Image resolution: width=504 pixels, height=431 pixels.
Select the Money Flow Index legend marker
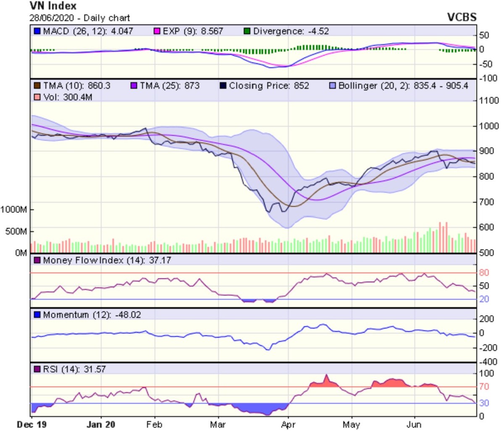tap(37, 261)
